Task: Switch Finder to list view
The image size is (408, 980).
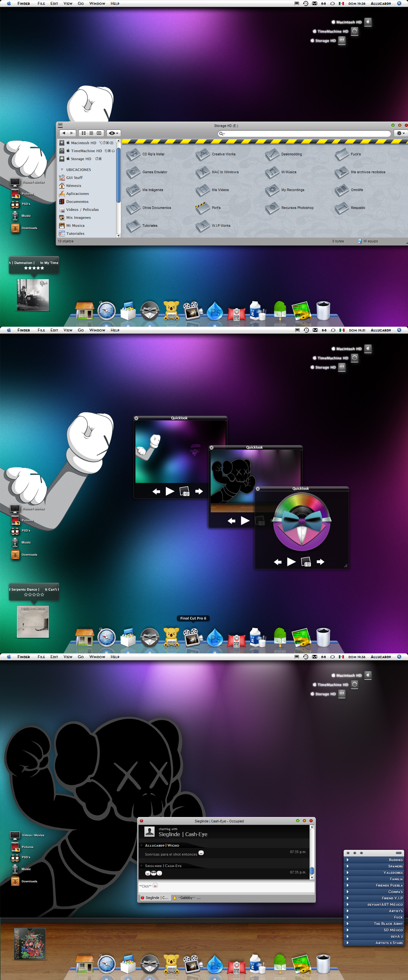Action: pyautogui.click(x=91, y=133)
